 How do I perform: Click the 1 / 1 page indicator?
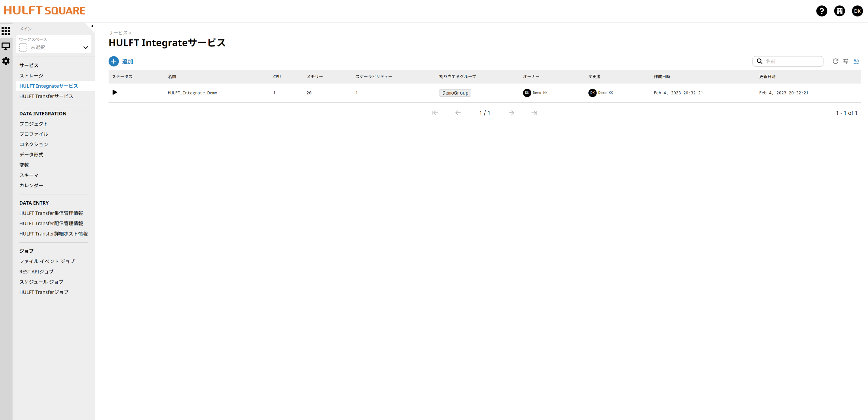485,113
